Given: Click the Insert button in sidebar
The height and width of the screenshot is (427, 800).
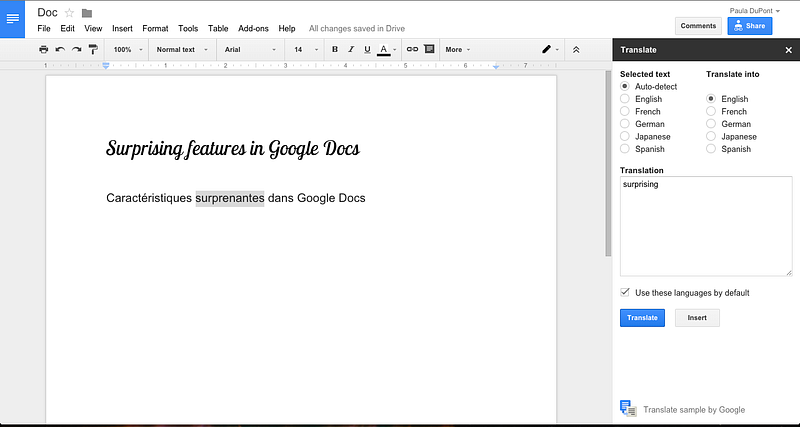Looking at the screenshot, I should pos(697,318).
